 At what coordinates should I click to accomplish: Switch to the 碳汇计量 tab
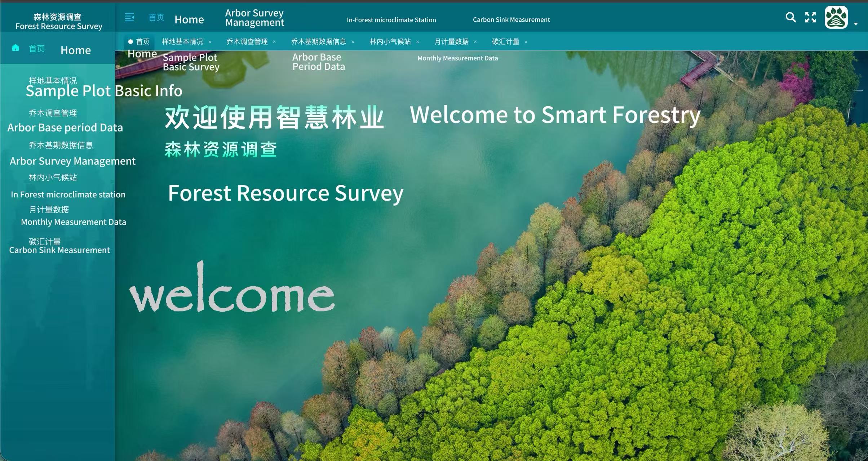point(506,42)
